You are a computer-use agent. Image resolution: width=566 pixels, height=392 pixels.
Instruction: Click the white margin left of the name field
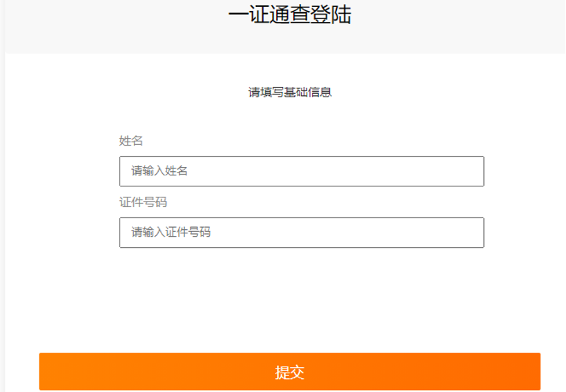click(x=61, y=171)
